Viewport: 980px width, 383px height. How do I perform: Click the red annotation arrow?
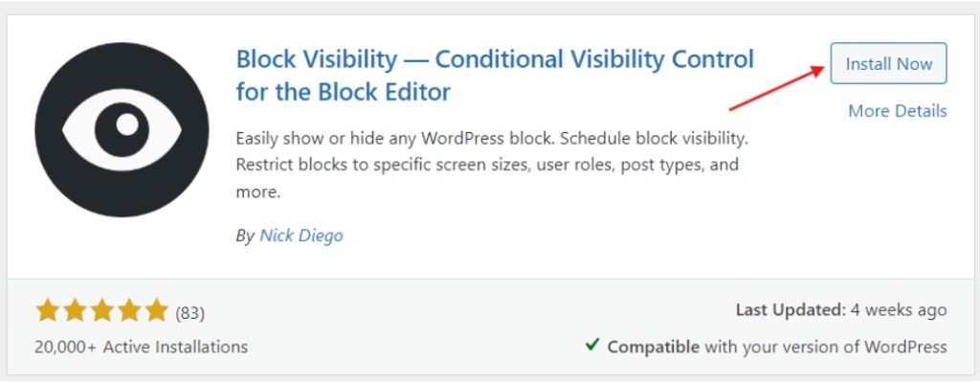(x=776, y=87)
